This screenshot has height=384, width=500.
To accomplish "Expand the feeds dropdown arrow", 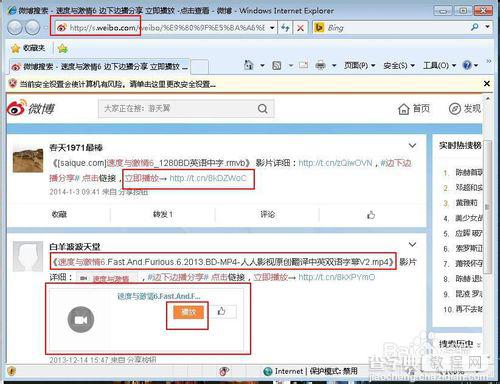I will tap(291, 65).
